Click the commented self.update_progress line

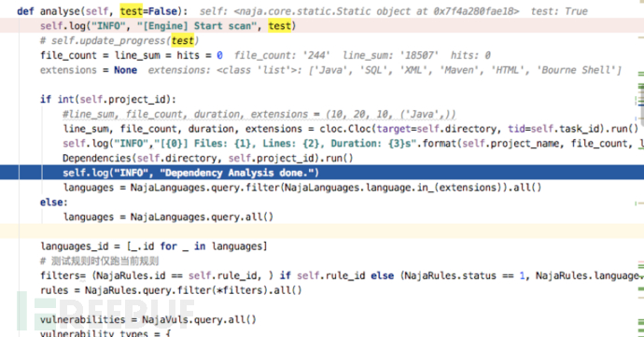119,41
